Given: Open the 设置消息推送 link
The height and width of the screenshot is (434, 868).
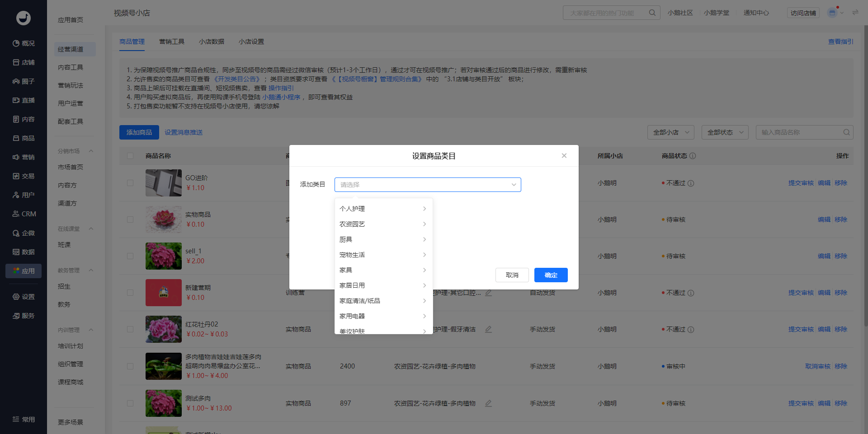Looking at the screenshot, I should pos(184,132).
